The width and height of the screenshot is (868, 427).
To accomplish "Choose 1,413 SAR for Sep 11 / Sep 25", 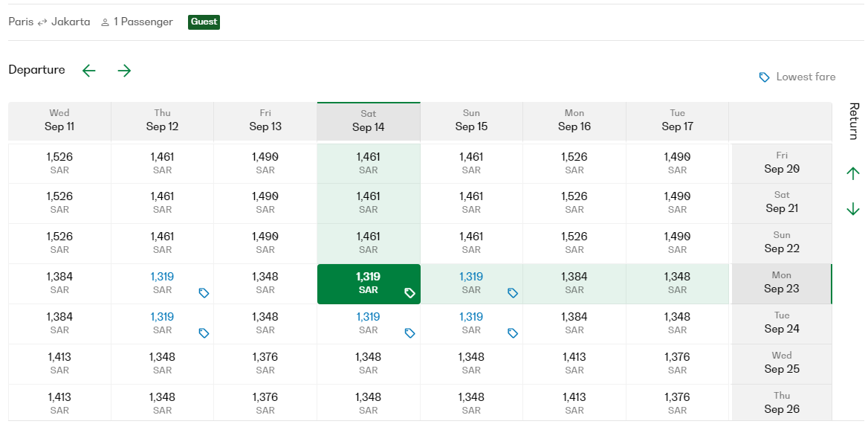I will point(59,364).
